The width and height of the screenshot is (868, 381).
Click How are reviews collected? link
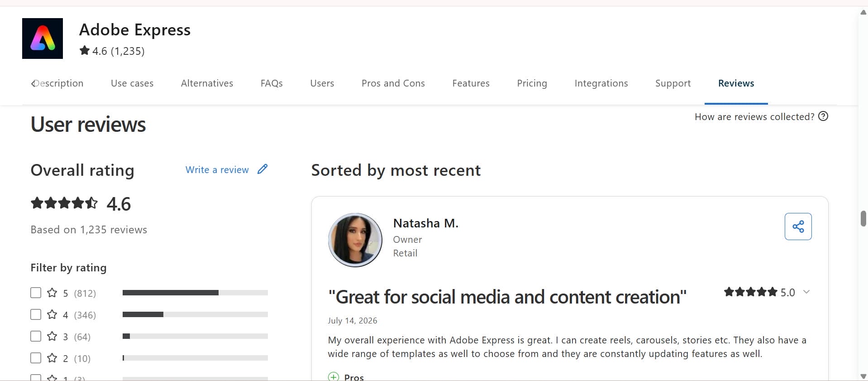(x=754, y=117)
